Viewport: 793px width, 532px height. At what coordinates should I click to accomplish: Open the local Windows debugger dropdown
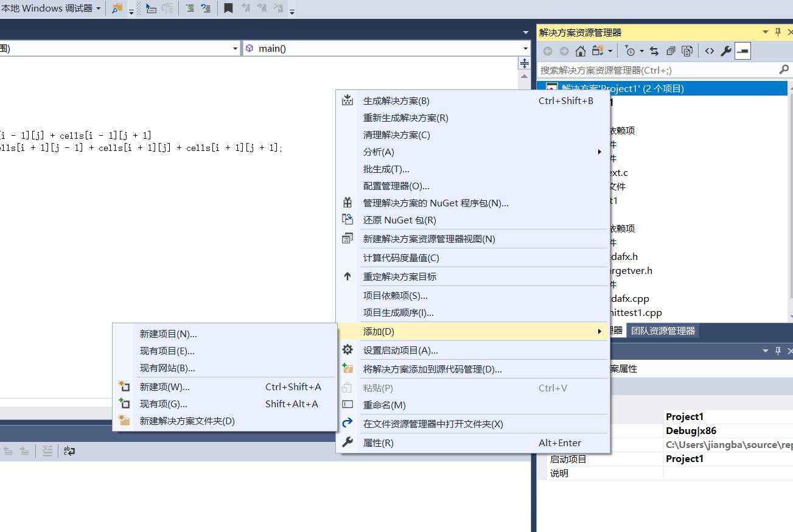tap(99, 9)
